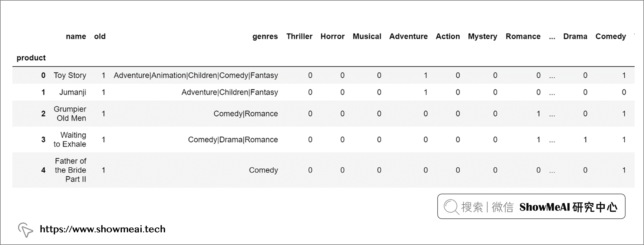Select row index 2 for Grumpier Old Men

point(43,114)
